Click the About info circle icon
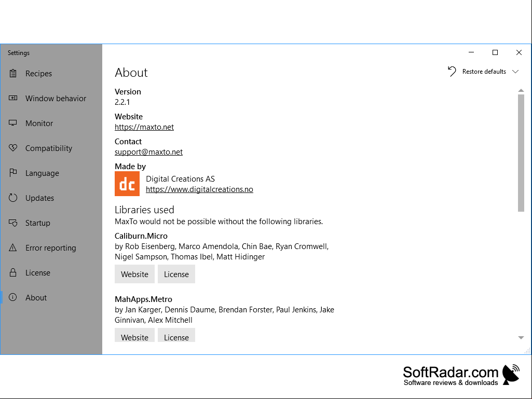 click(13, 297)
